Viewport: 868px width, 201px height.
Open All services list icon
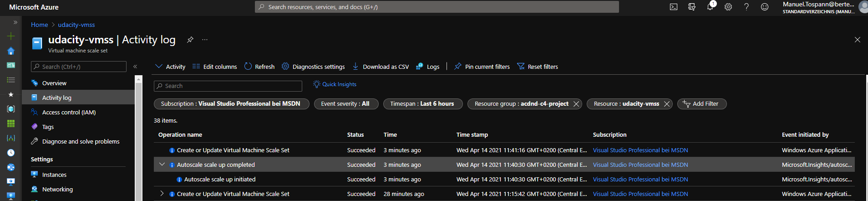point(11,80)
